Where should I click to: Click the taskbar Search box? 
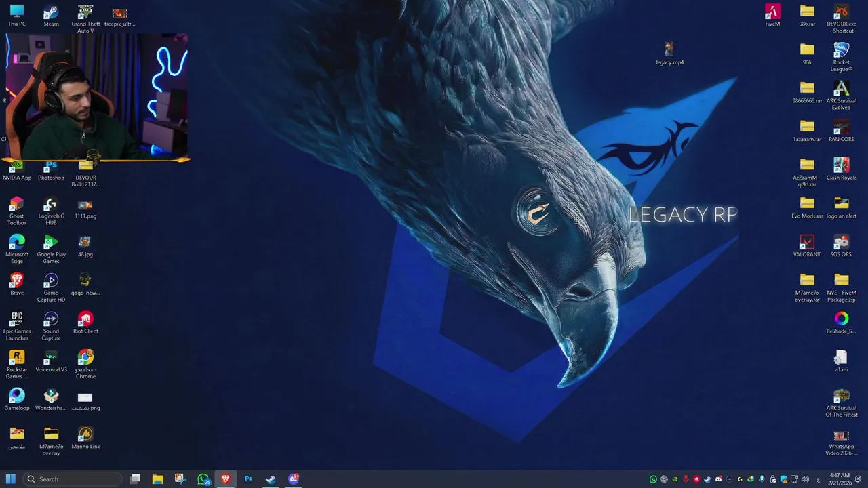73,479
